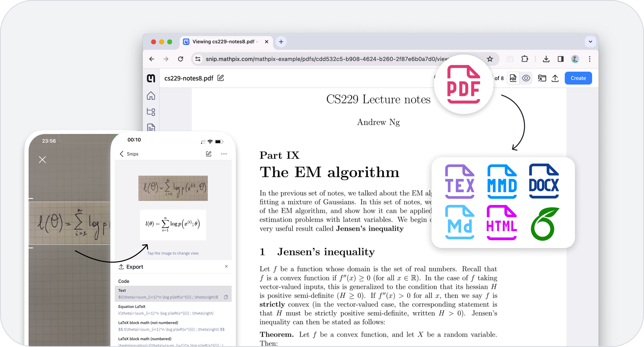
Task: Open the three-dot Chrome menu
Action: pos(589,59)
